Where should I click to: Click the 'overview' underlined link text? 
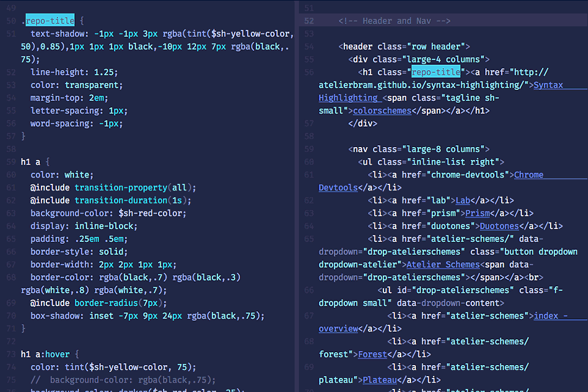pyautogui.click(x=338, y=328)
